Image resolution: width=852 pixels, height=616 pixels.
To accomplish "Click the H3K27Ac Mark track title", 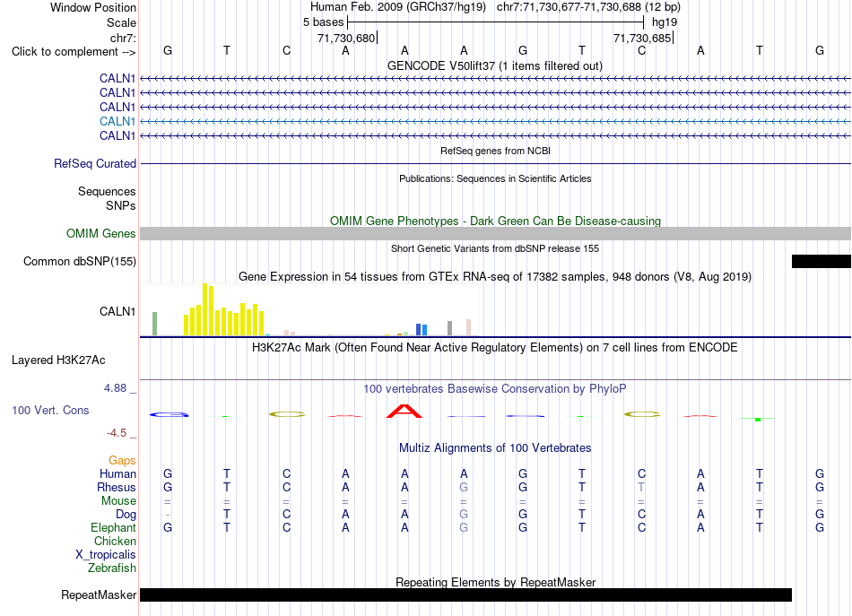I will [494, 347].
